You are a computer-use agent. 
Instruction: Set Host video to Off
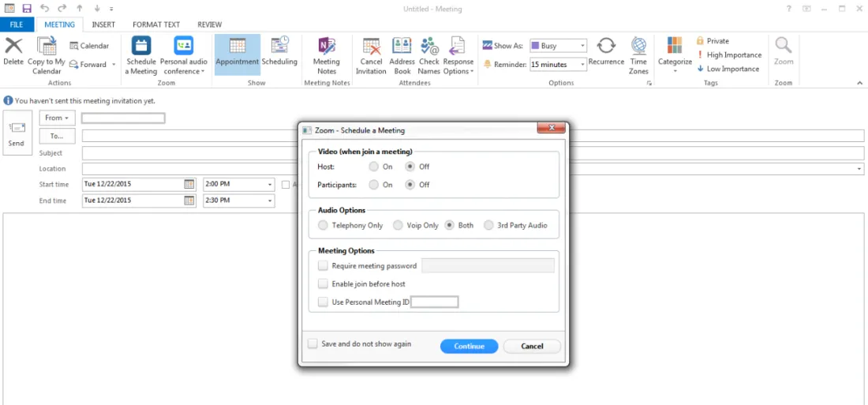410,167
